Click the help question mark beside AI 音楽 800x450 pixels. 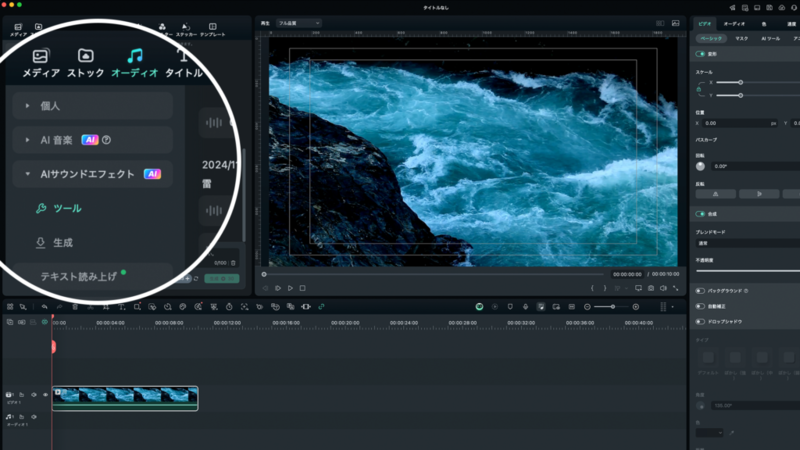coord(106,140)
